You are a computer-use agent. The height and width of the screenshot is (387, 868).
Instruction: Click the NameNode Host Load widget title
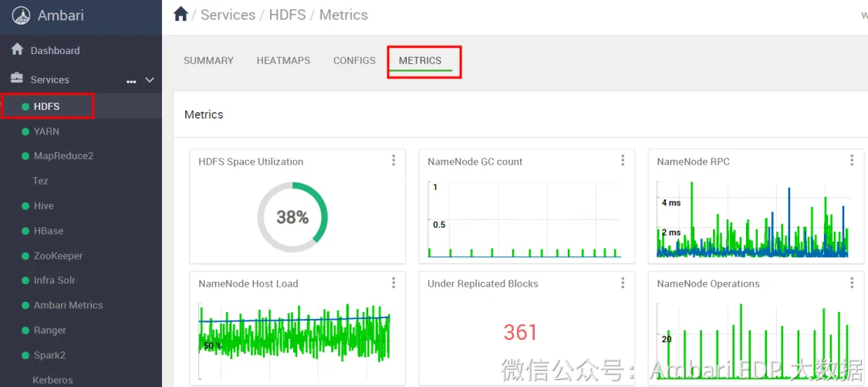click(248, 283)
